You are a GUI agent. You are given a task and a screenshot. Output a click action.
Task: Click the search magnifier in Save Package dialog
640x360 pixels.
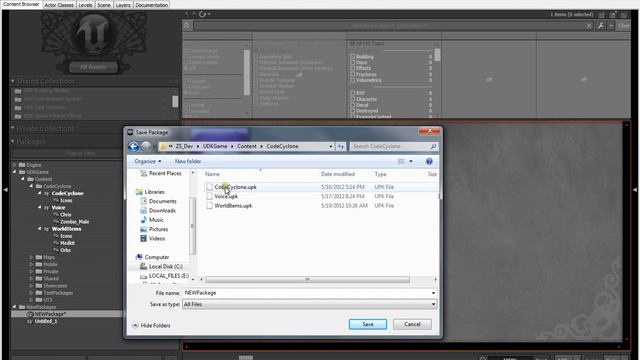[x=433, y=146]
